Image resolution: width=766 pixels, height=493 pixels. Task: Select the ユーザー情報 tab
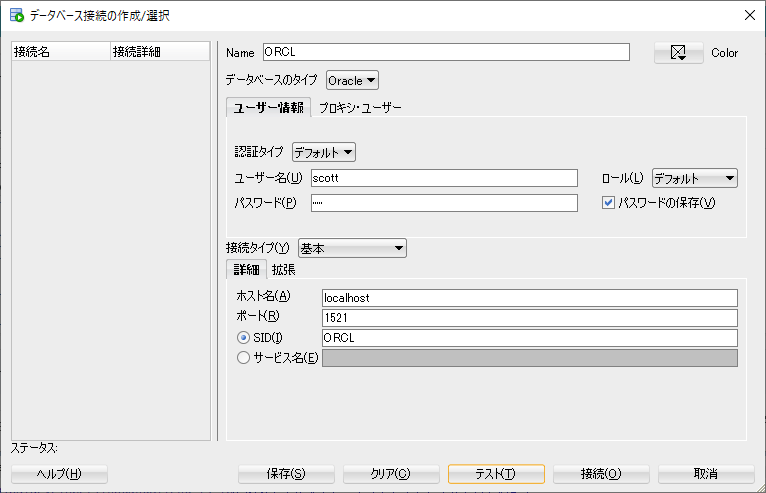click(x=269, y=108)
